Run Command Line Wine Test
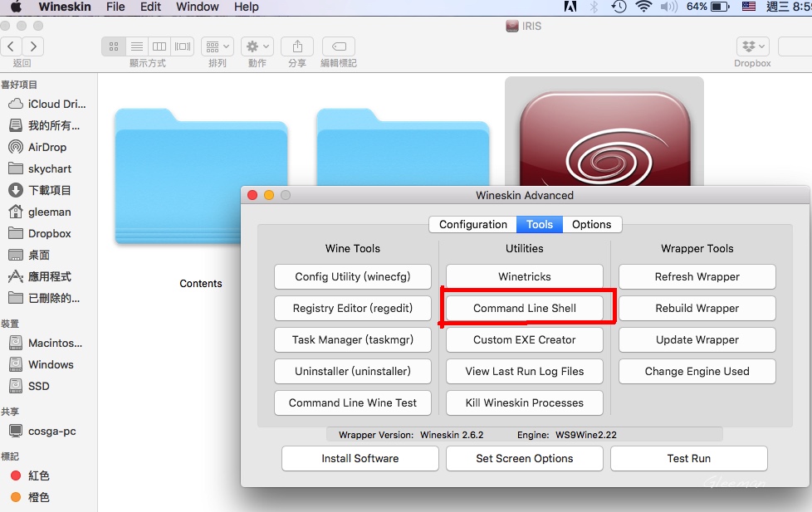 353,403
